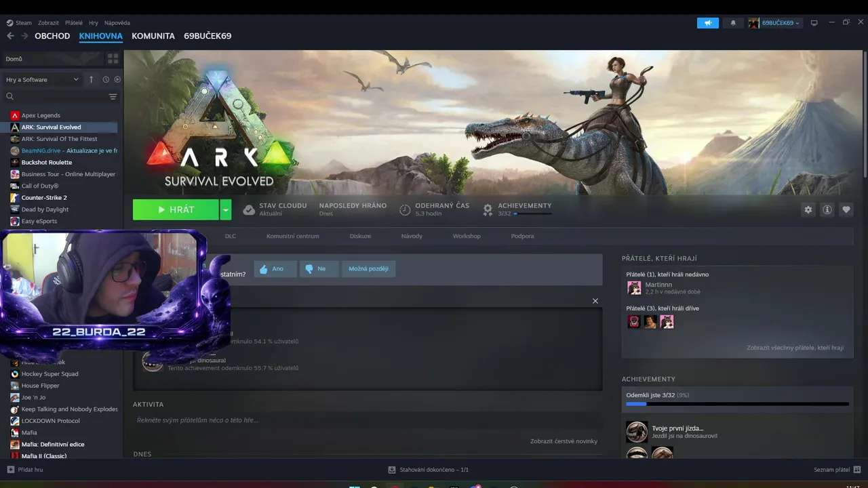The height and width of the screenshot is (488, 868).
Task: Switch library to grid view icon
Action: pos(113,59)
